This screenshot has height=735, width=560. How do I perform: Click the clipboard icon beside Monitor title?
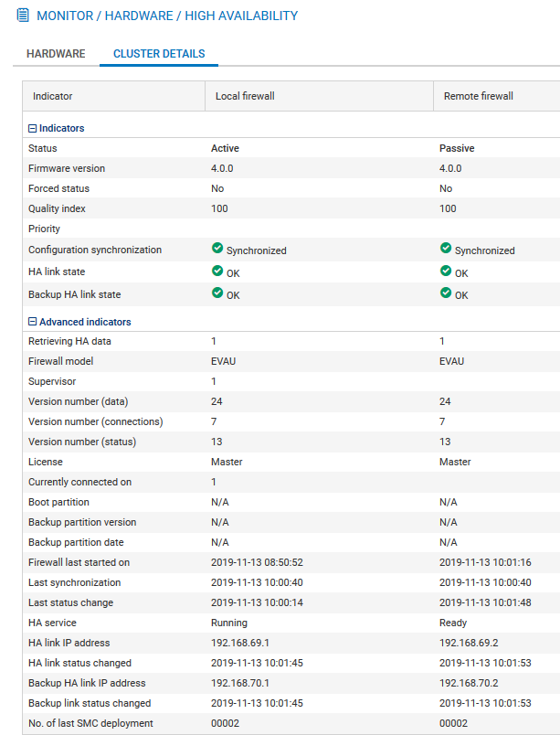(23, 16)
